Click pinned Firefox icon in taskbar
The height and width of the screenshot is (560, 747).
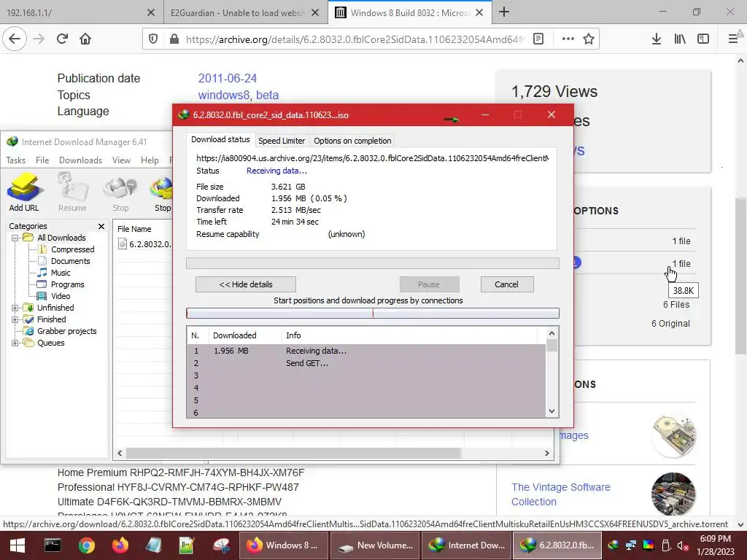120,545
